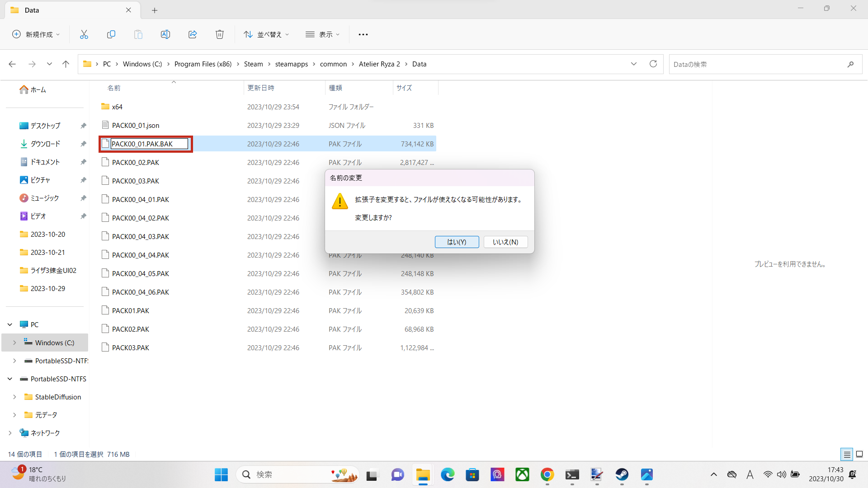
Task: Open Microsoft Store from the taskbar
Action: [472, 474]
